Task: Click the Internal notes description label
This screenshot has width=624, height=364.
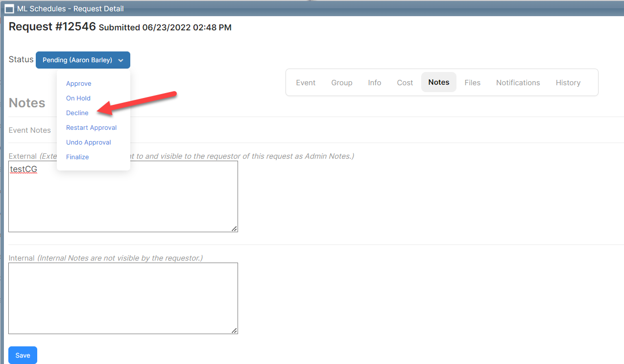Action: [x=106, y=258]
